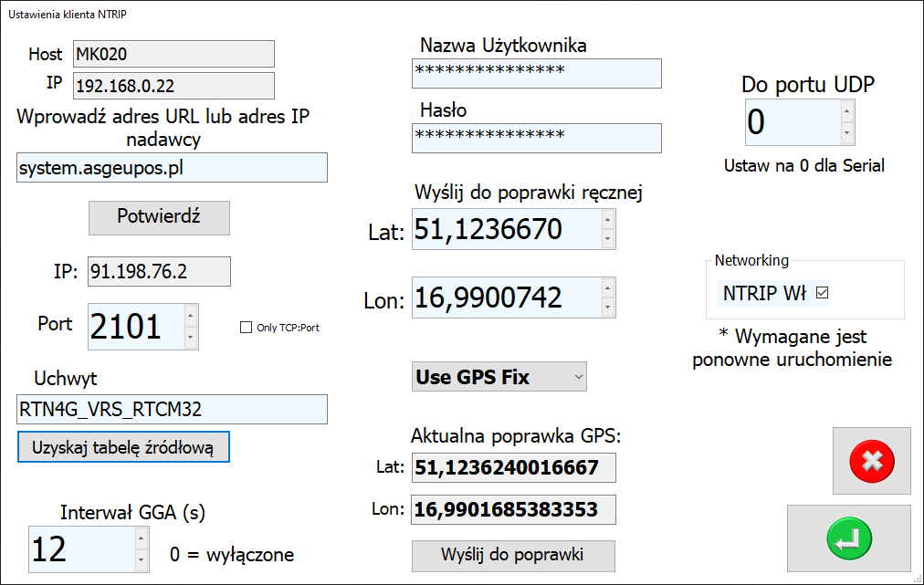Increase the Do portu UDP value

pos(846,111)
